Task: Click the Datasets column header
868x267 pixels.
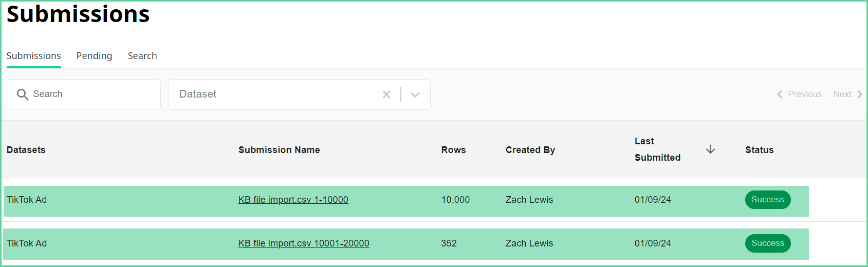Action: [26, 150]
